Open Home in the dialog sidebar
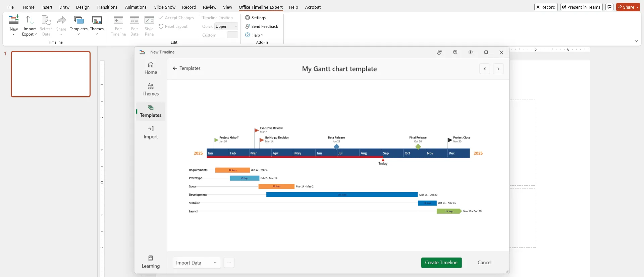Image resolution: width=644 pixels, height=277 pixels. (151, 68)
